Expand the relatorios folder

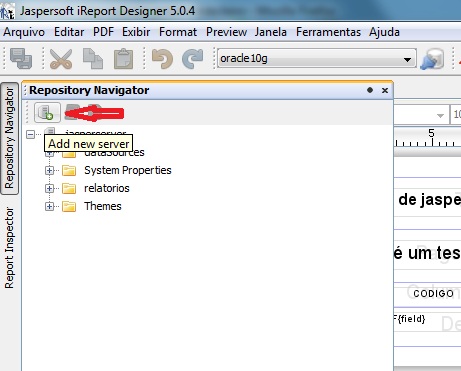pos(49,188)
